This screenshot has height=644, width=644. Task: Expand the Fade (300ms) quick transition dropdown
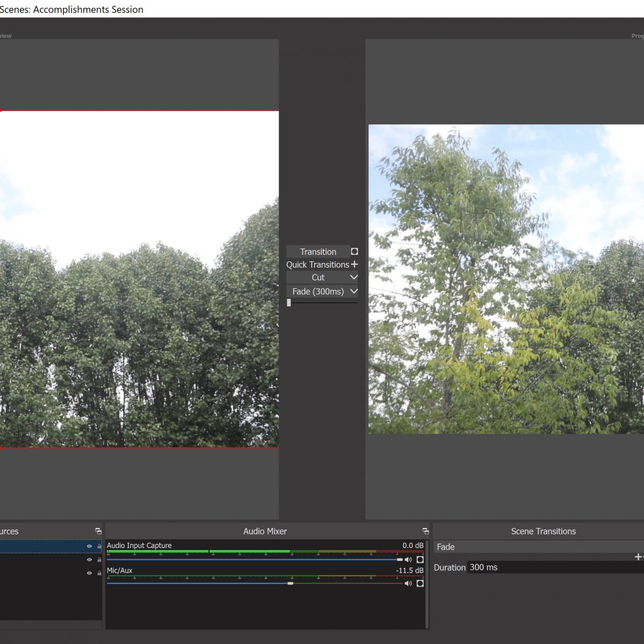(353, 291)
